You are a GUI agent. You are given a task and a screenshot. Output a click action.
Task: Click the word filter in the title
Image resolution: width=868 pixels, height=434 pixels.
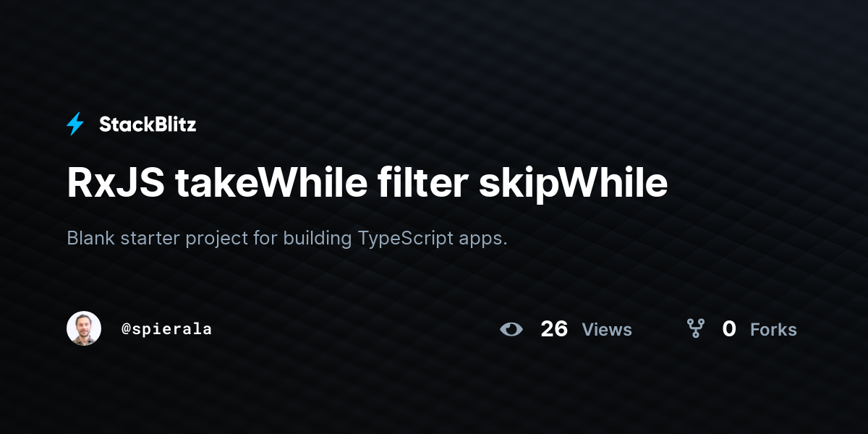tap(422, 183)
